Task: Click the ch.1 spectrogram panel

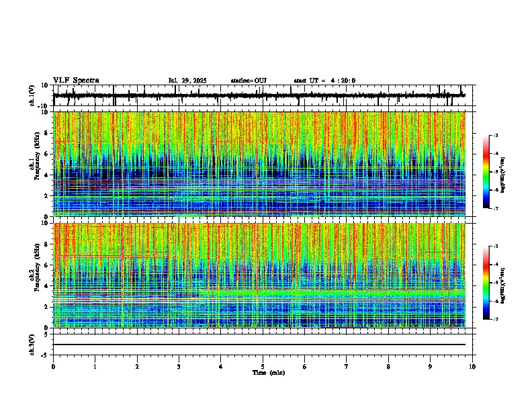Action: 259,164
